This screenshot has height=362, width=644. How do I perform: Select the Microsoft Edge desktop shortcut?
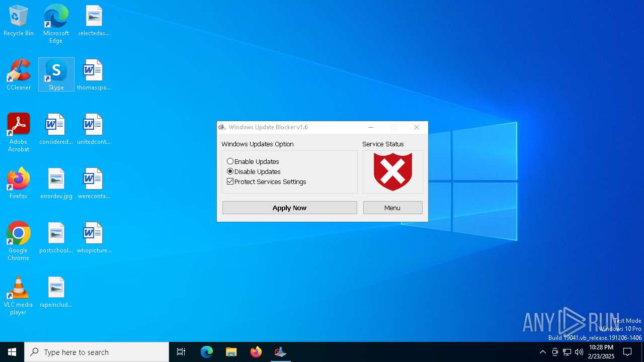(56, 24)
